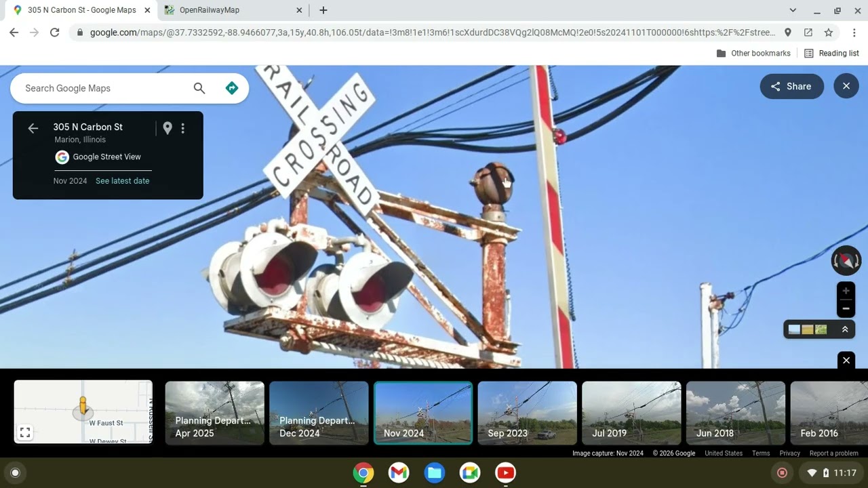Open Chrome from the shelf
This screenshot has height=488, width=868.
[x=363, y=473]
